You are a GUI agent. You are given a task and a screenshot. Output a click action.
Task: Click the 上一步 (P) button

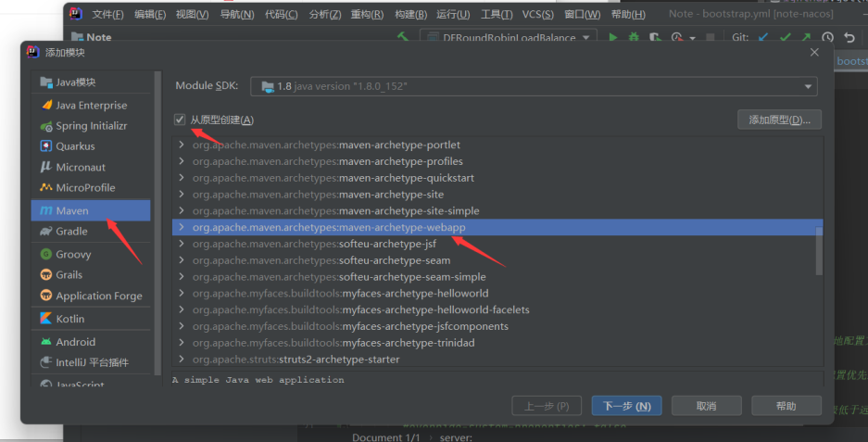(547, 406)
